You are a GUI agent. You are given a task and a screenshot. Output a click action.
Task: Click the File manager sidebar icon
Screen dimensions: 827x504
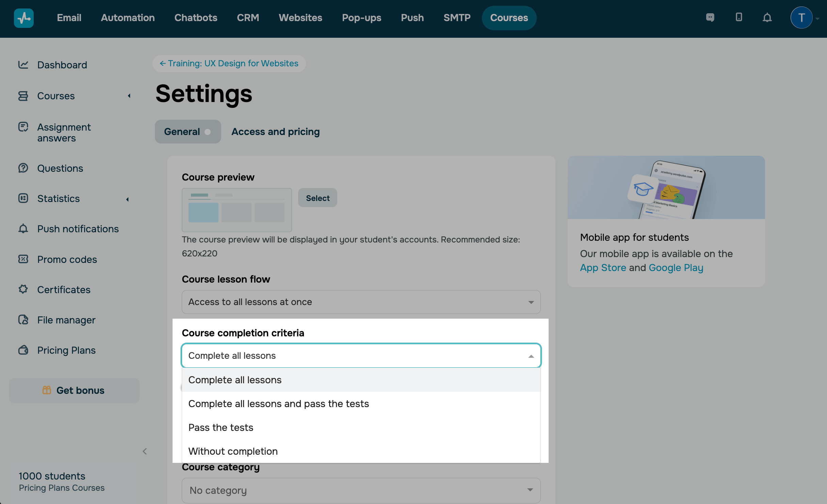(x=23, y=320)
